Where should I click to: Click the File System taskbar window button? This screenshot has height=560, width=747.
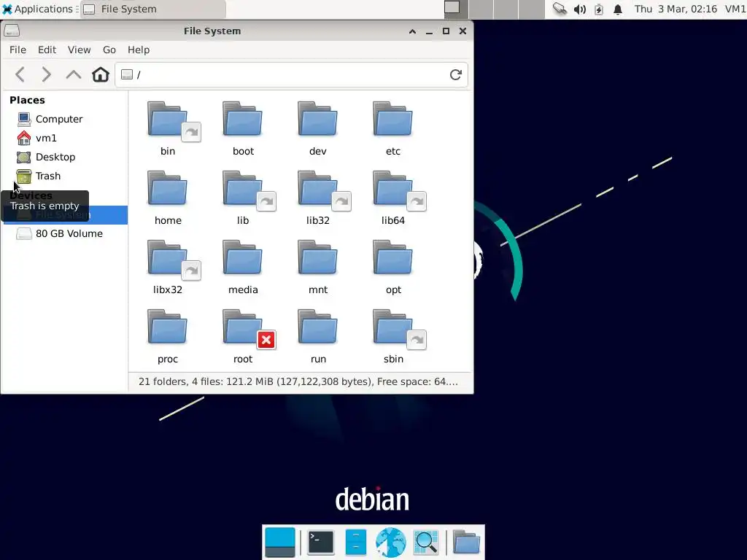[153, 9]
